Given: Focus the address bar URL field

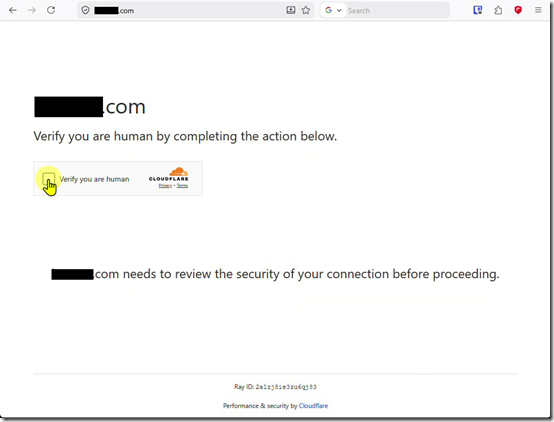Looking at the screenshot, I should click(189, 10).
